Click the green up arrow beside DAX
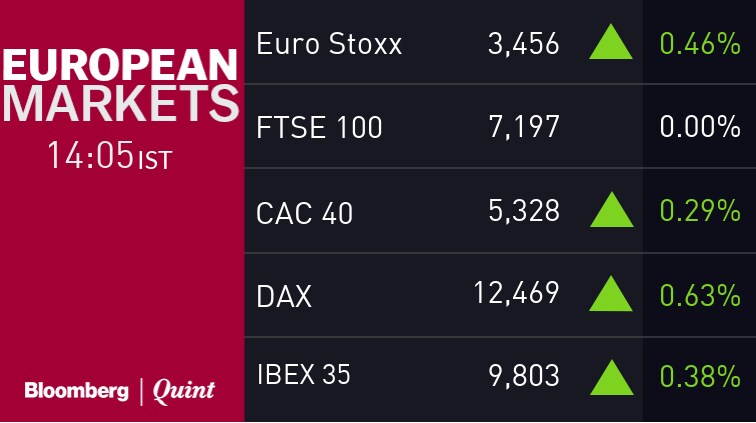This screenshot has width=756, height=423. (611, 294)
